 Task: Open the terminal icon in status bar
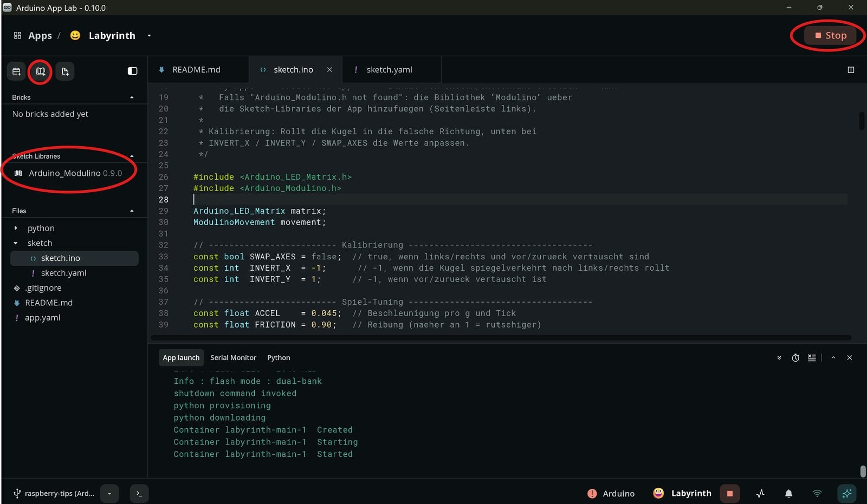point(139,493)
